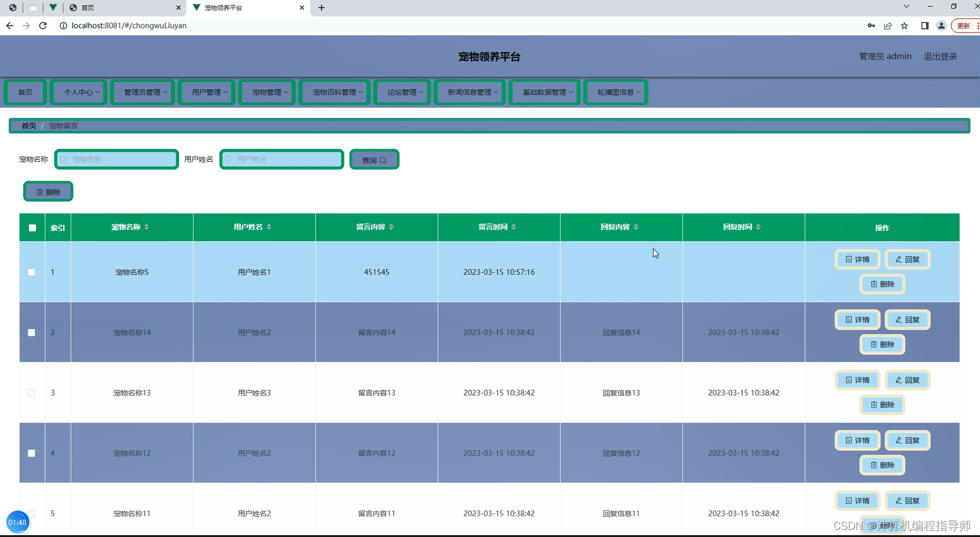Switch to the 首页 browser tab
Viewport: 980px width, 537px height.
point(125,8)
